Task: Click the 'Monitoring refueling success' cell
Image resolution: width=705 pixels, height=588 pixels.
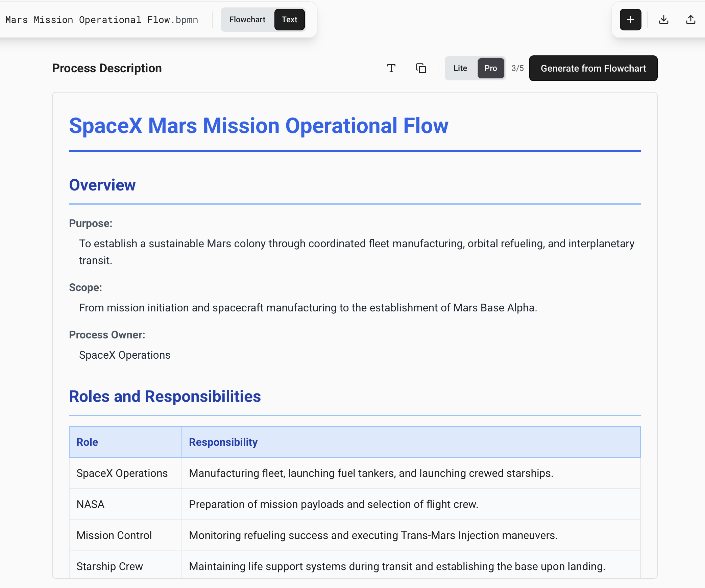Action: [411, 535]
